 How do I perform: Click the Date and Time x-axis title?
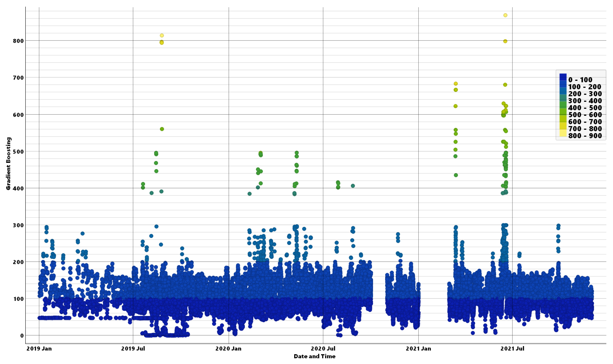click(314, 356)
